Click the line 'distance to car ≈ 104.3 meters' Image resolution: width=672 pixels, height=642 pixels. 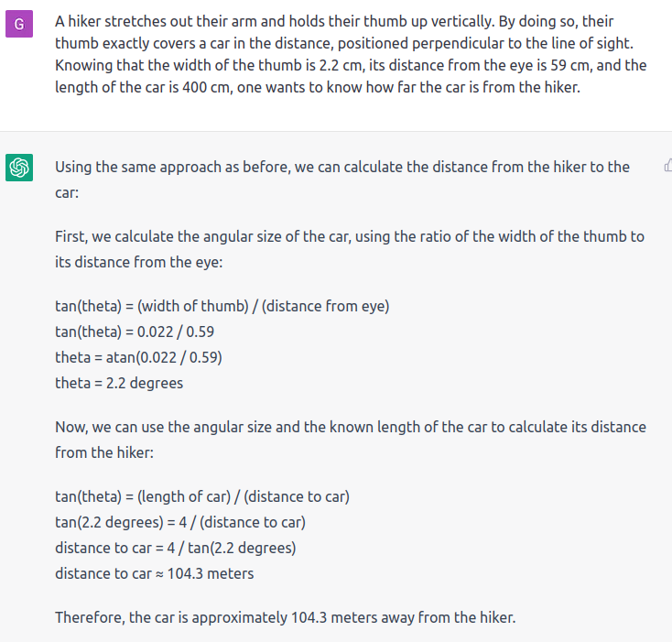[155, 573]
